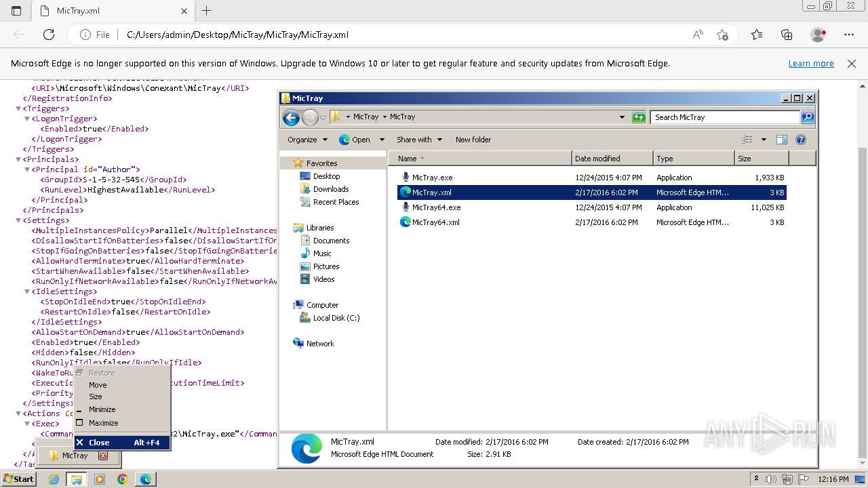Choose Minimize from the context menu
The height and width of the screenshot is (488, 868).
[x=122, y=409]
